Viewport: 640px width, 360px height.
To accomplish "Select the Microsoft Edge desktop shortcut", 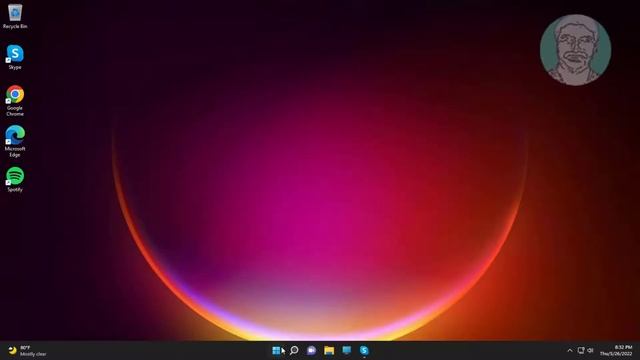I will coord(15,141).
